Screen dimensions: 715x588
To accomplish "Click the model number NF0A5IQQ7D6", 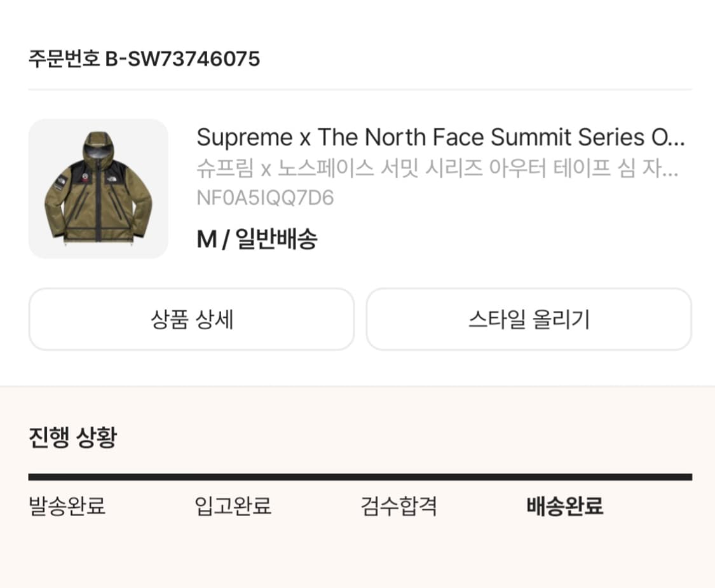I will coord(265,198).
